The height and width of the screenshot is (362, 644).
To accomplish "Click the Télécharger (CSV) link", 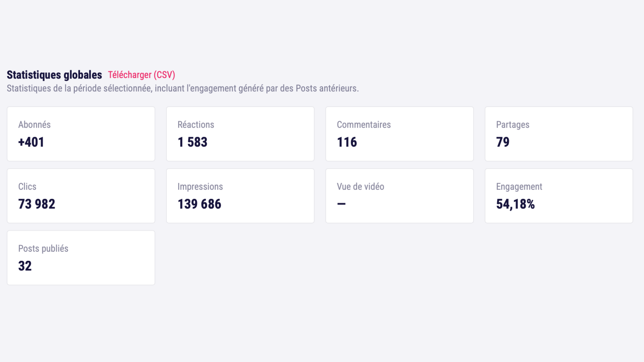I will point(141,75).
